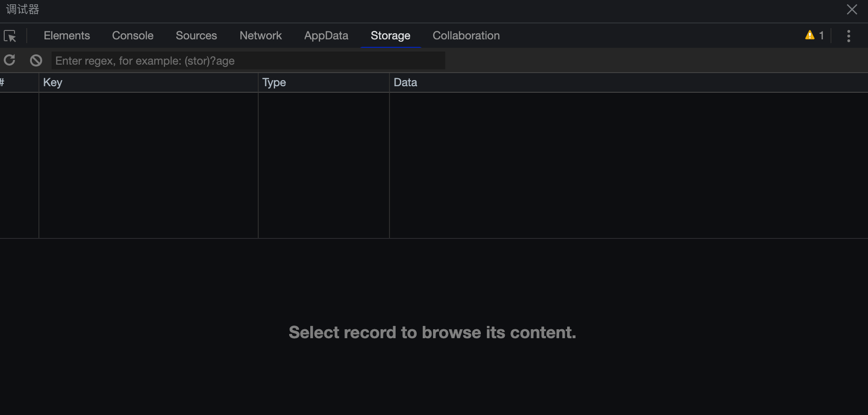Screen dimensions: 868x415
Task: Open the Console tab
Action: (x=133, y=36)
